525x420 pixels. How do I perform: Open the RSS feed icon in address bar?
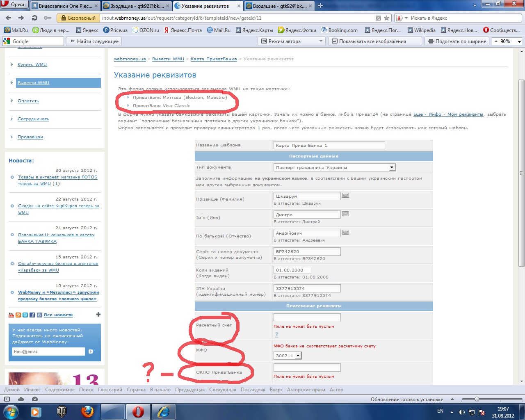378,18
